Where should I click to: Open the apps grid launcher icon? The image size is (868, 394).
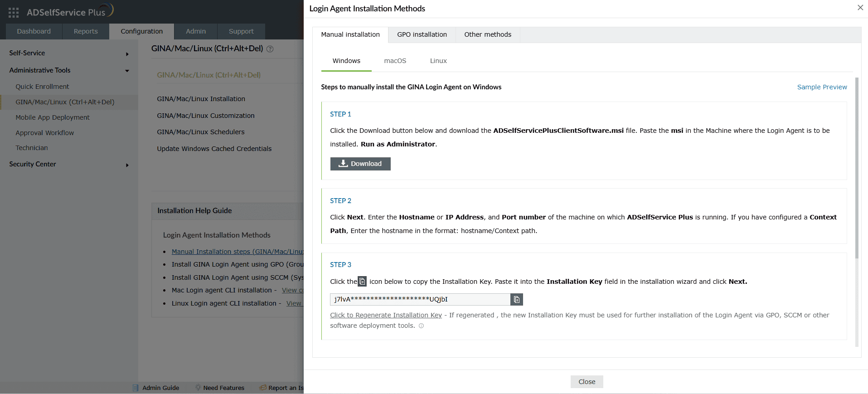tap(14, 13)
